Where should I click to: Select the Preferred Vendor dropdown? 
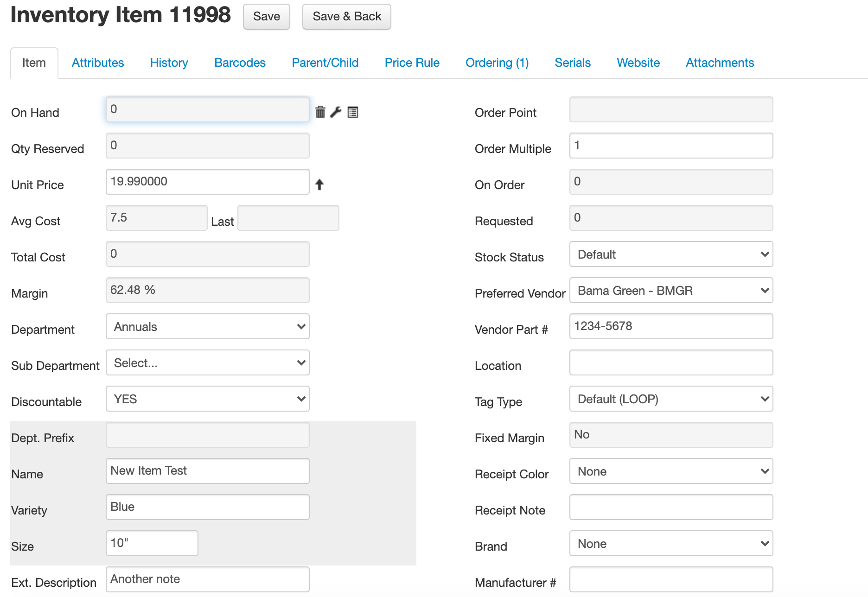pos(670,291)
